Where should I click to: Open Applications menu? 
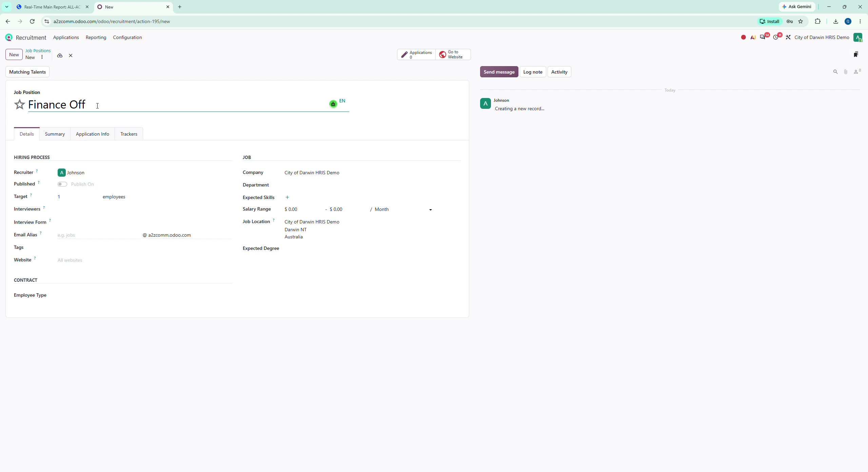(66, 37)
